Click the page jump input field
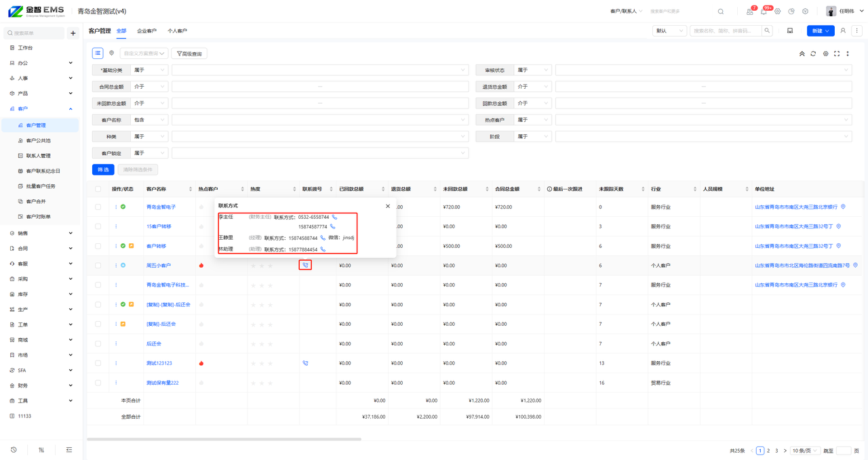The width and height of the screenshot is (868, 460). tap(844, 451)
